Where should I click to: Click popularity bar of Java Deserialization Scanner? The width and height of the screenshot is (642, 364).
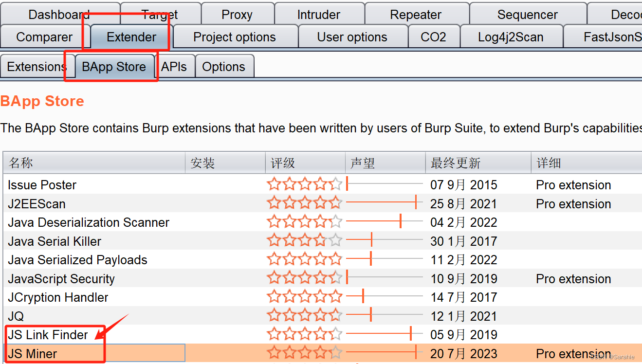(385, 221)
